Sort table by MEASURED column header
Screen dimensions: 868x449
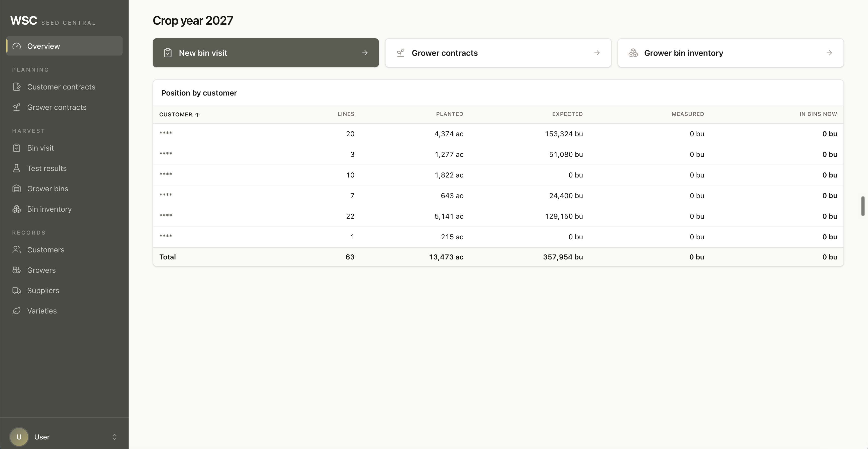(688, 114)
